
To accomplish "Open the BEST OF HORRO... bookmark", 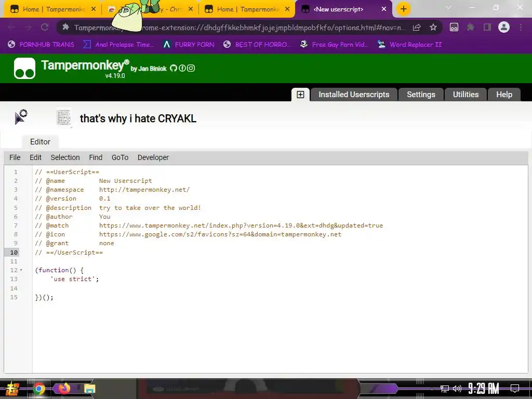I will point(258,45).
